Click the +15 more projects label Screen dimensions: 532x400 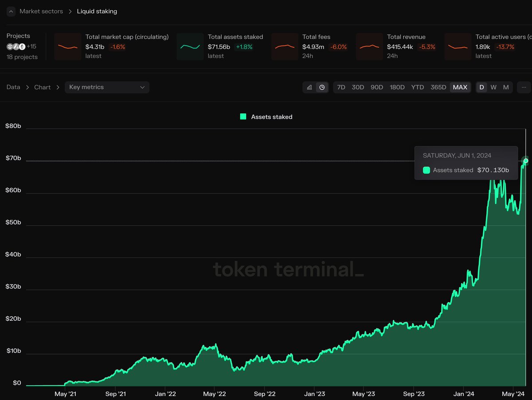coord(31,47)
